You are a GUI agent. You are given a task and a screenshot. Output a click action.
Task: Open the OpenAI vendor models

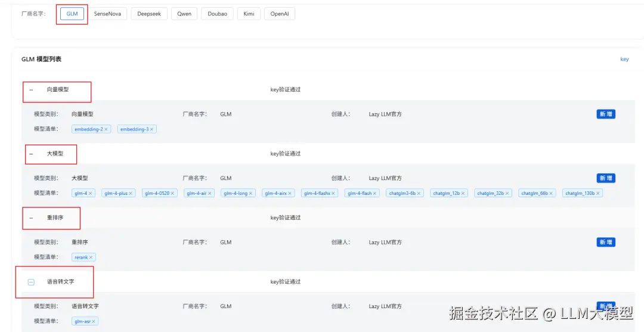279,14
